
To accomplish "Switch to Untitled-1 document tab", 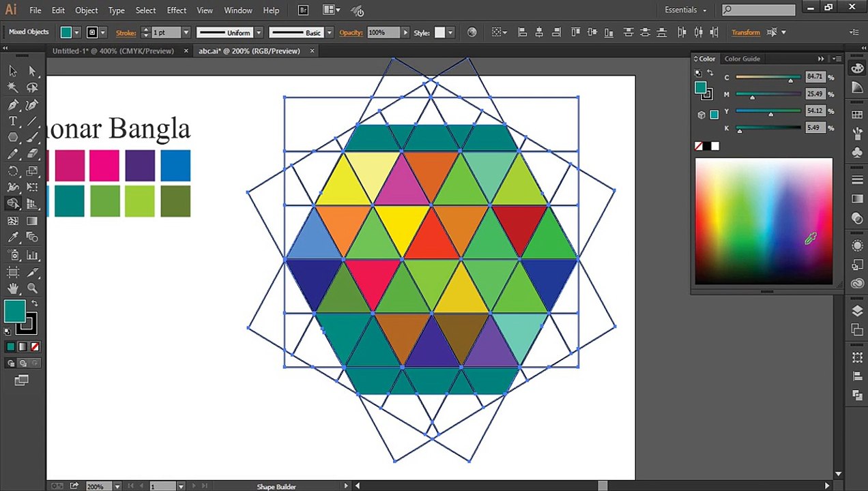I will coord(113,51).
